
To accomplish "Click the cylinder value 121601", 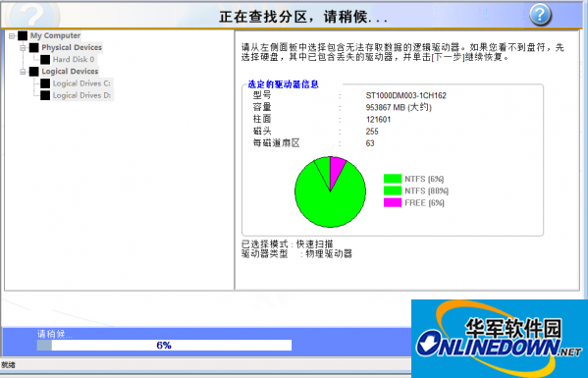I will 378,120.
